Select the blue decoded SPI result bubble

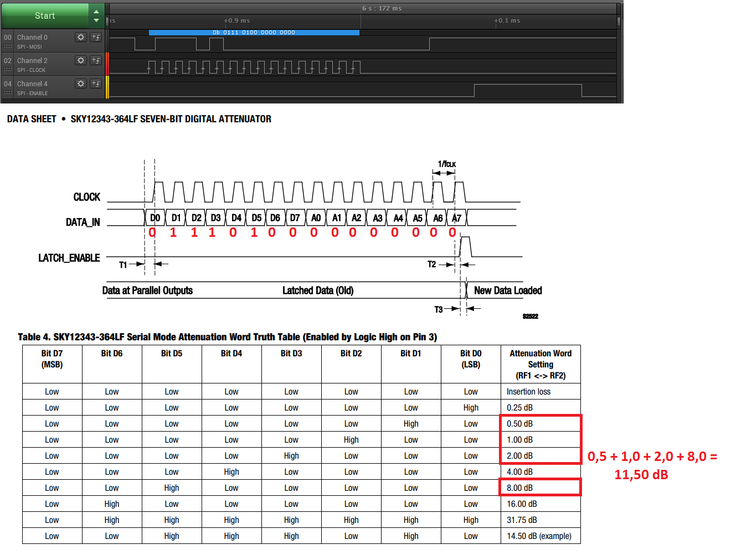point(254,33)
